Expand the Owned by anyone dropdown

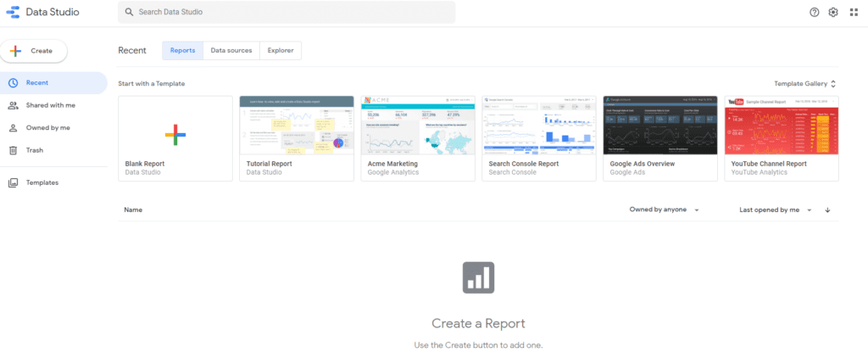click(x=664, y=210)
